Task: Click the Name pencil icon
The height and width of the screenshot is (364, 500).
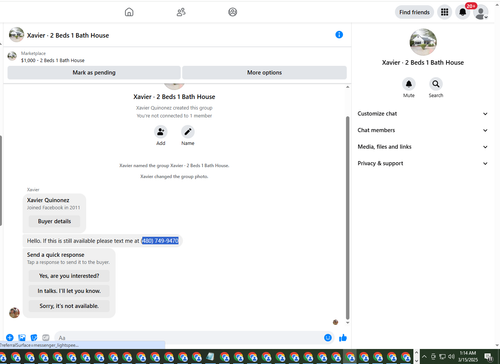Action: [188, 132]
